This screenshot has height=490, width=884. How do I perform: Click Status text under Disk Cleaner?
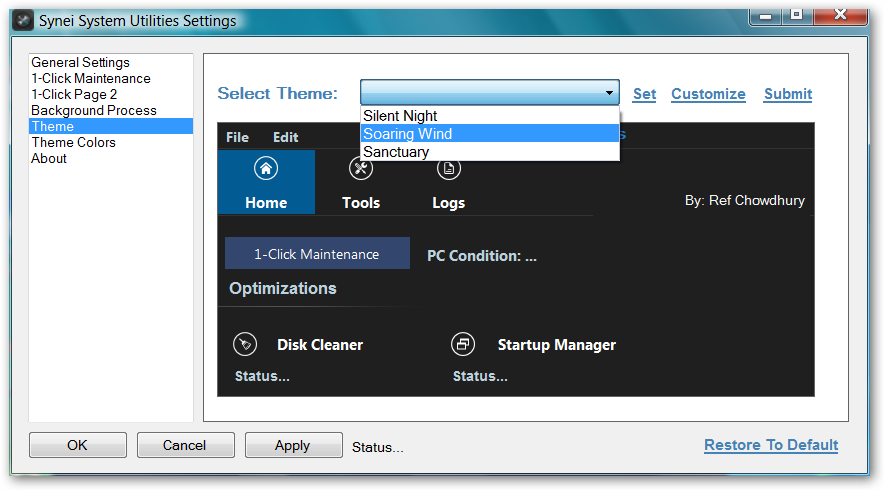262,376
